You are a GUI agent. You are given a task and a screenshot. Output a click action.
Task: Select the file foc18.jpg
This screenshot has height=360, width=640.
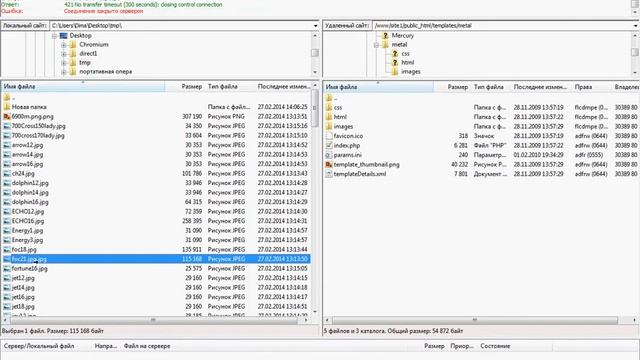[x=24, y=249]
